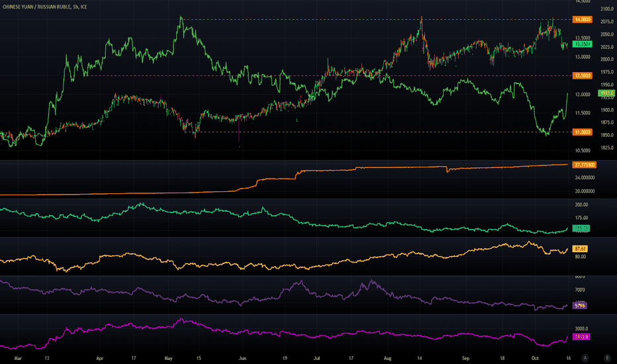The image size is (617, 364).
Task: Click the Jul date on time axis
Action: click(316, 358)
